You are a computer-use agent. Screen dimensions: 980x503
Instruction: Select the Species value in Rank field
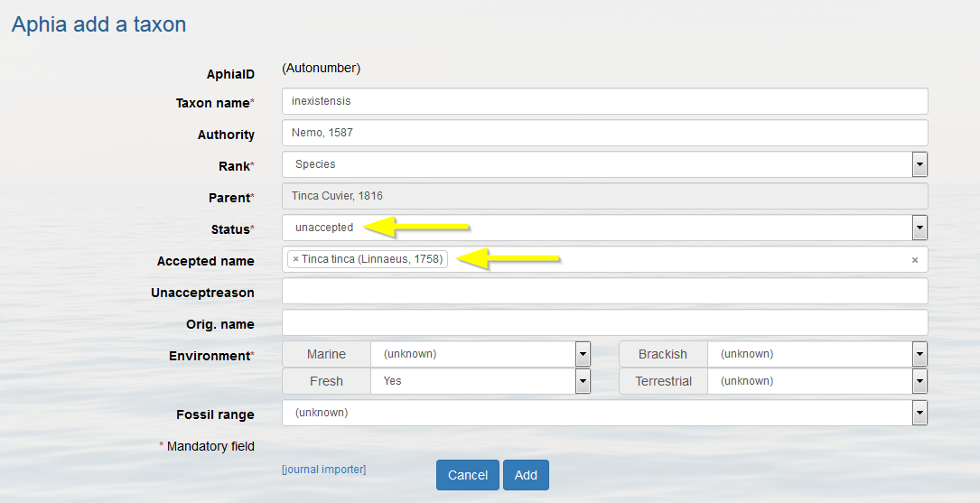tap(315, 164)
